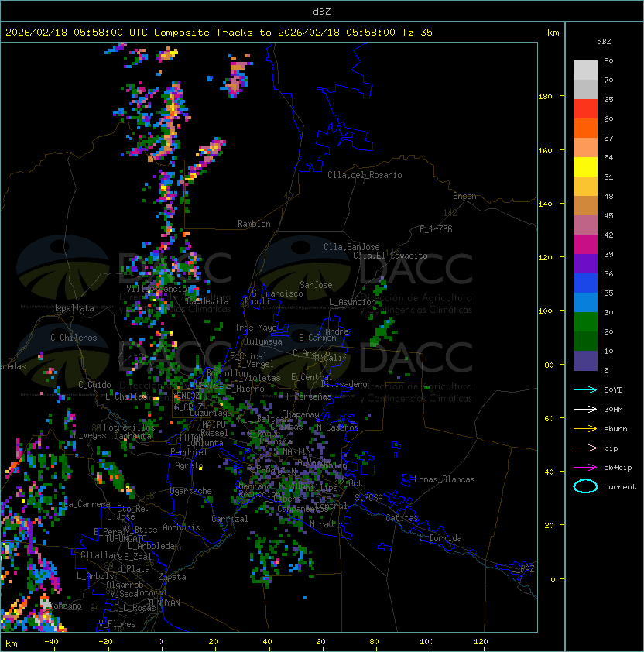Pick the gold 51–48 dBZ swatch
The height and width of the screenshot is (652, 644).
pos(585,187)
